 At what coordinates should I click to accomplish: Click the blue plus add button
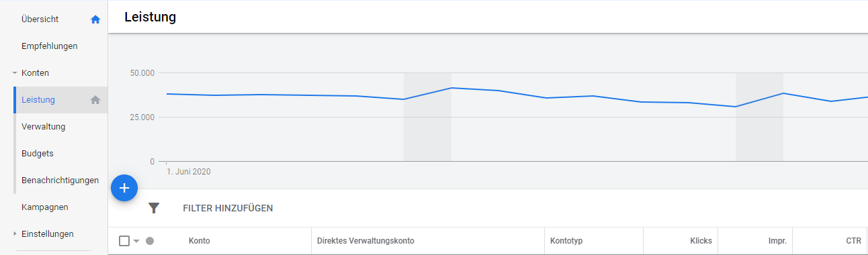coord(124,189)
